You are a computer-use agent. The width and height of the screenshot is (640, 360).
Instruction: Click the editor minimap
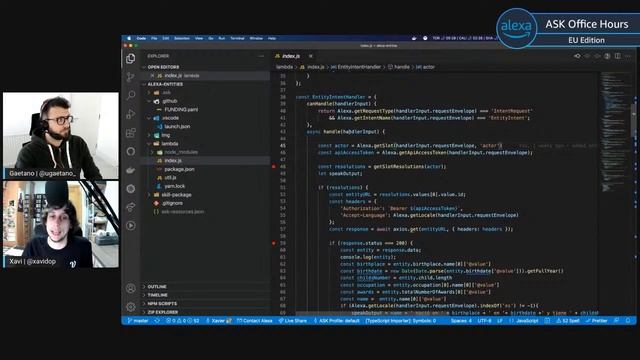[x=616, y=131]
